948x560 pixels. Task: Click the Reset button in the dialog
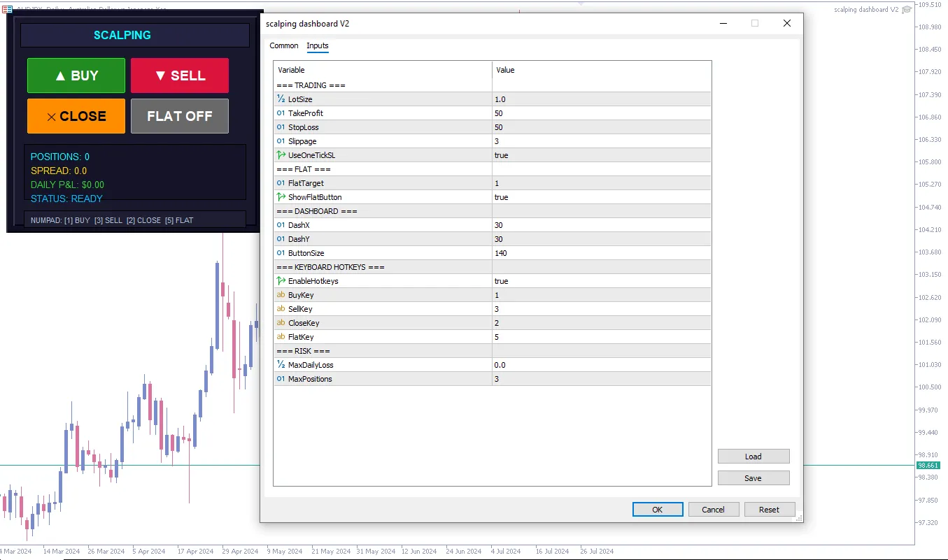tap(769, 510)
